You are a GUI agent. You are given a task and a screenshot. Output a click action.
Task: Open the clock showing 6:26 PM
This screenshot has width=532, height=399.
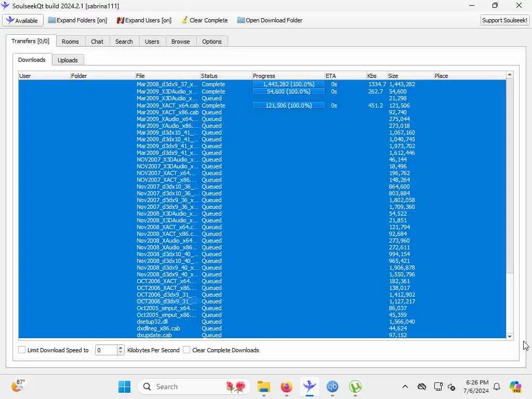click(x=477, y=387)
